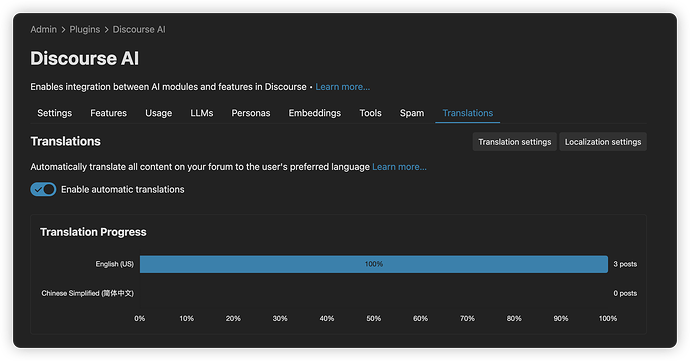Click the English (US) 100% progress bar
This screenshot has height=361, width=690.
(374, 264)
